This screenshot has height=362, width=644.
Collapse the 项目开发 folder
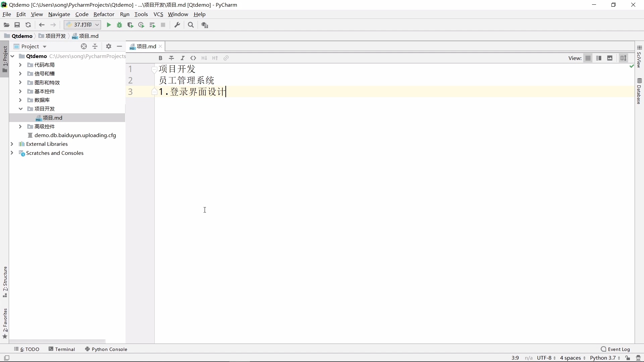click(20, 109)
